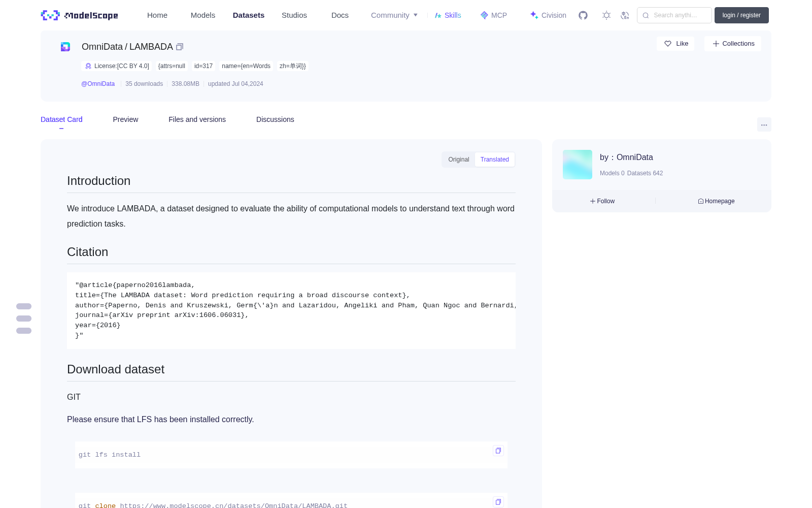Show the Original card text
Screen dimensions: 812x508
pyautogui.click(x=459, y=160)
